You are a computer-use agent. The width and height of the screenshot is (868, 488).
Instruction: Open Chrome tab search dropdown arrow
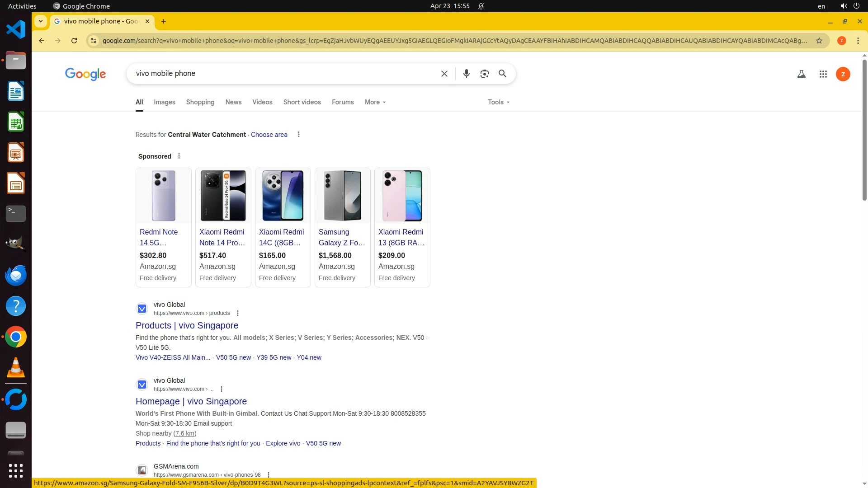(41, 21)
